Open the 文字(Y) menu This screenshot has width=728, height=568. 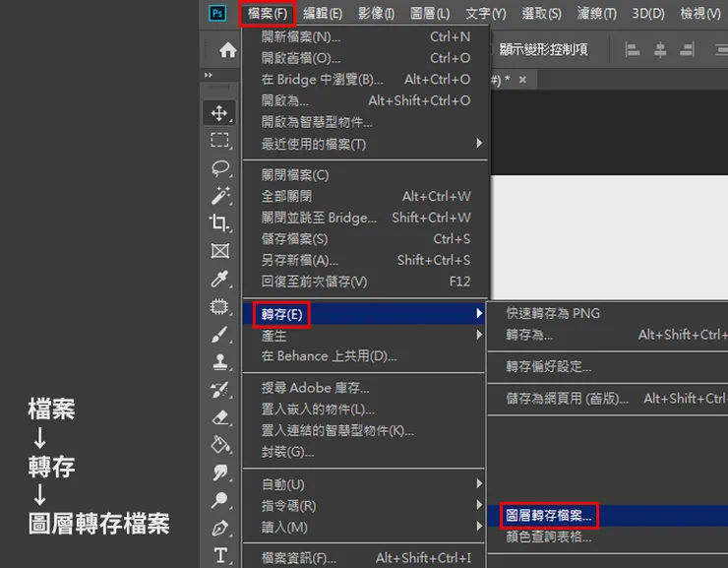tap(486, 14)
